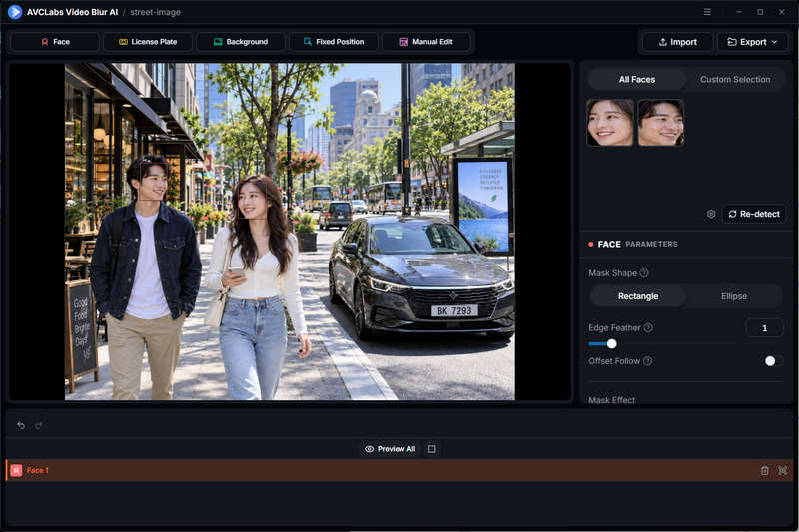This screenshot has height=532, width=799.
Task: Choose Ellipse mask shape
Action: [734, 296]
